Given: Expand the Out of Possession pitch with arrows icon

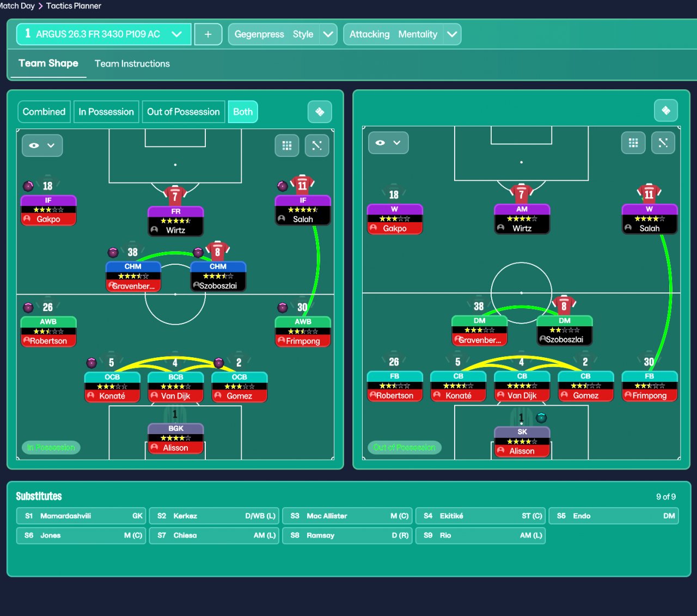Looking at the screenshot, I should tap(663, 143).
